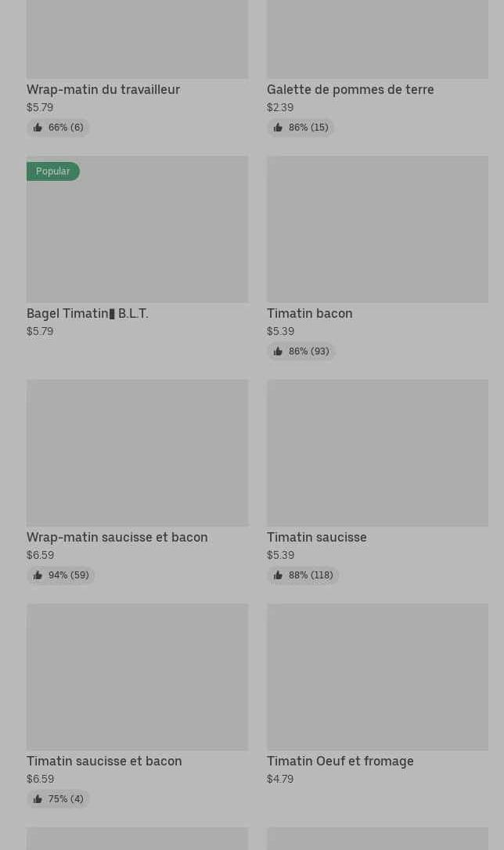Open the 88% (118) rating badge
Viewport: 504px width, 850px height.
point(303,575)
